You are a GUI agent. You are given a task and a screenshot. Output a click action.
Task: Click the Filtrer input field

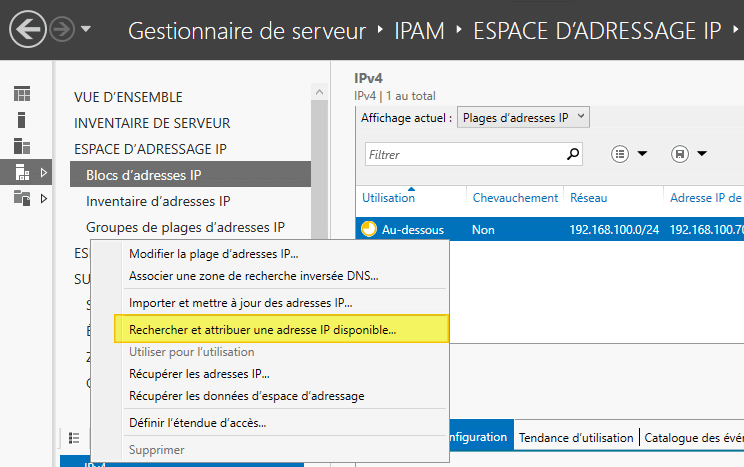click(465, 154)
